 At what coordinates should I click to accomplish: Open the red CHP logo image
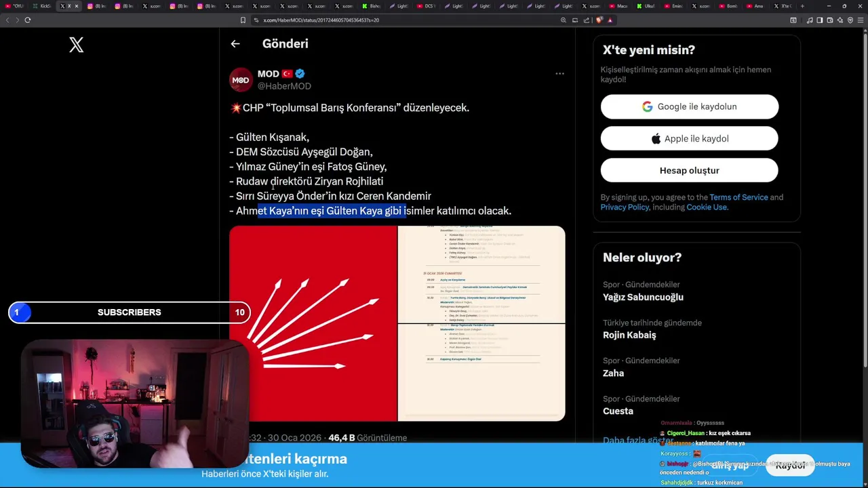(313, 323)
